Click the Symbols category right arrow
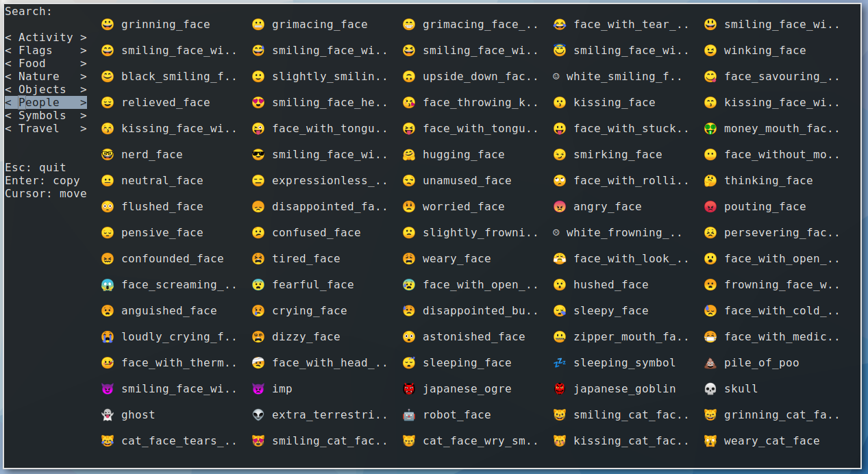868x474 pixels. (83, 116)
